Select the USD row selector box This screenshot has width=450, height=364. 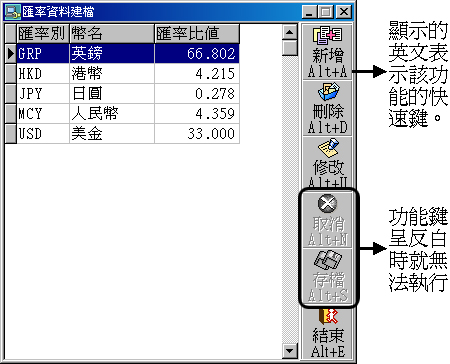[11, 134]
